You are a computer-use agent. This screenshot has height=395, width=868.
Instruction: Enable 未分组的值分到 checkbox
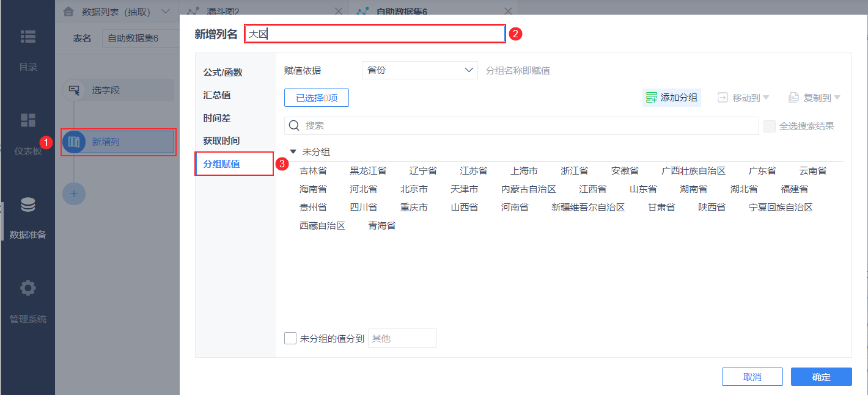[290, 338]
